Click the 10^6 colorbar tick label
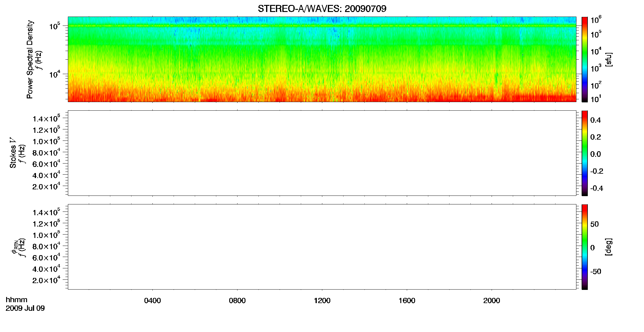 click(596, 20)
